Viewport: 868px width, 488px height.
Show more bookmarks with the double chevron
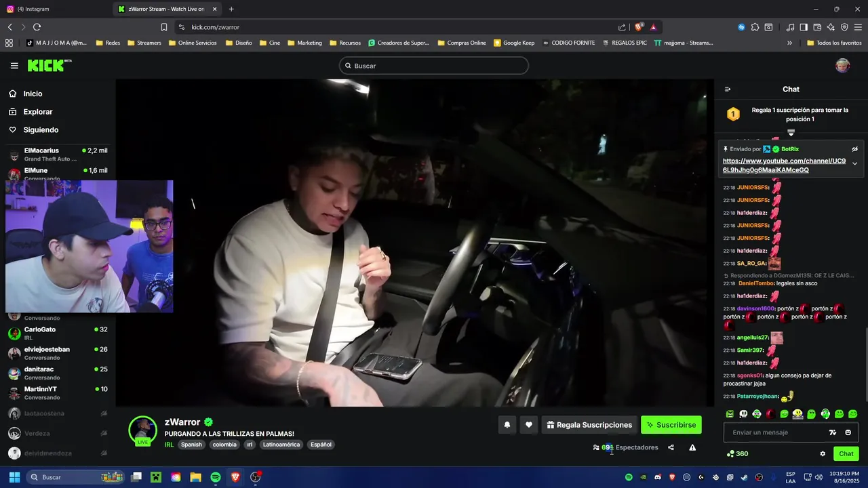pos(789,43)
